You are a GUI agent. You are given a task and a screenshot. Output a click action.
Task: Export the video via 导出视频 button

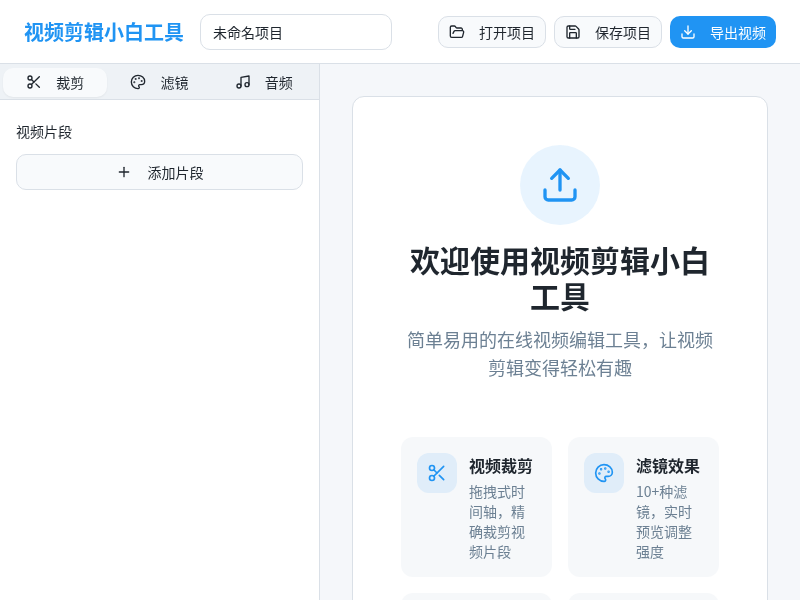[x=723, y=32]
